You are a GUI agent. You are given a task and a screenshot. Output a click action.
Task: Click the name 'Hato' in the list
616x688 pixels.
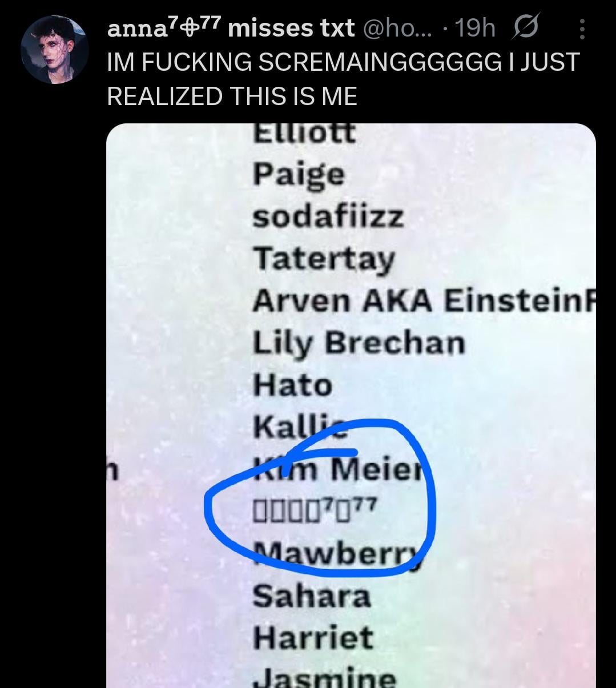tap(292, 385)
